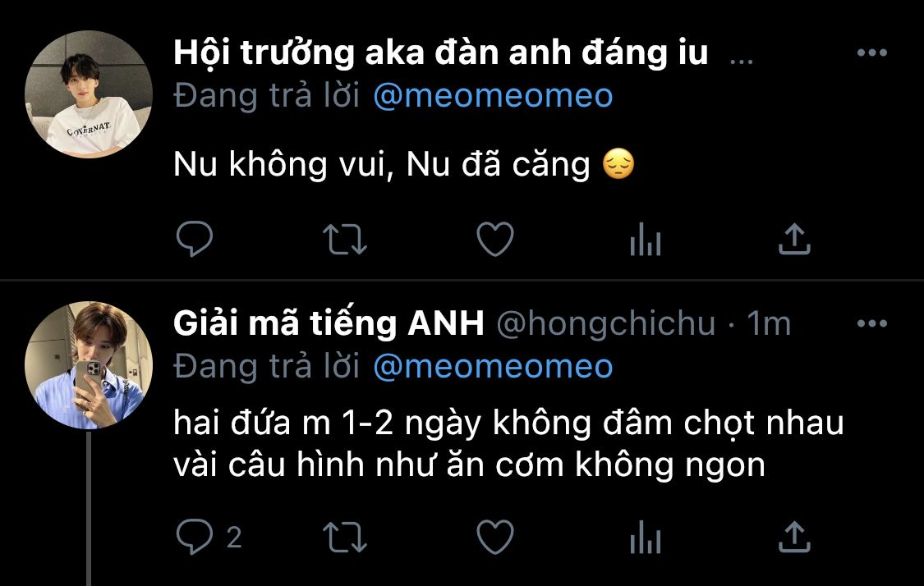Image resolution: width=924 pixels, height=586 pixels.
Task: Retweet the 'Nu không vui' tweet
Action: coord(345,239)
